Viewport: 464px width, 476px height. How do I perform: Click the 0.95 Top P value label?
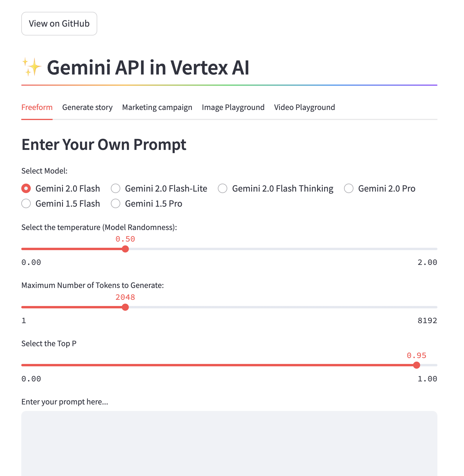coord(417,355)
